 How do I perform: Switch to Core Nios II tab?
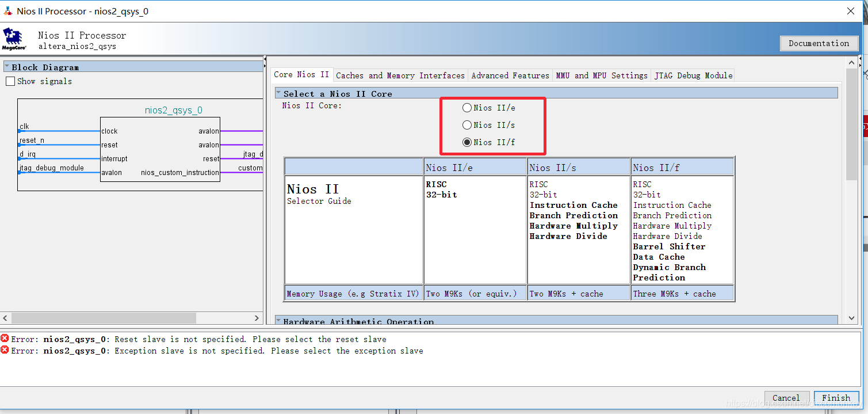(301, 74)
